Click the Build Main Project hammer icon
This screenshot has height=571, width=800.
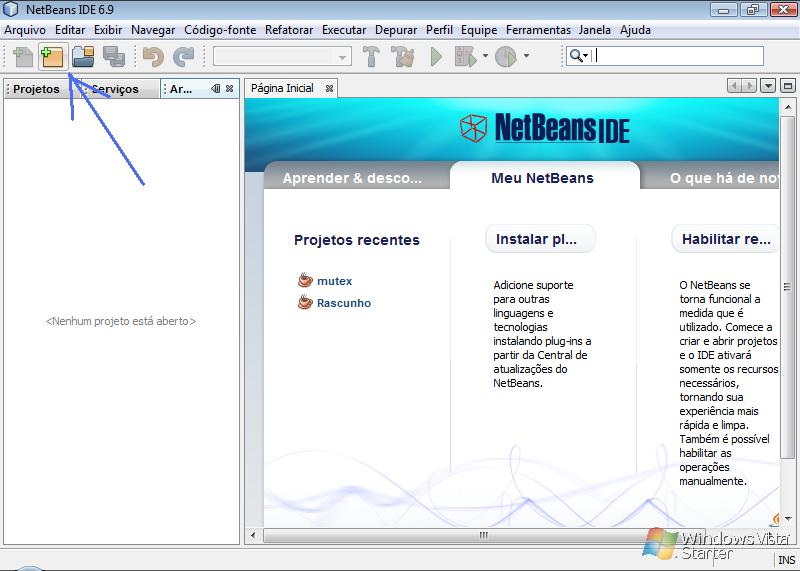point(371,57)
